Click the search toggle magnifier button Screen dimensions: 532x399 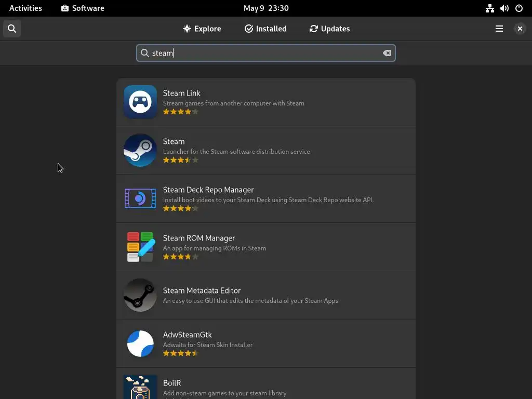click(12, 29)
